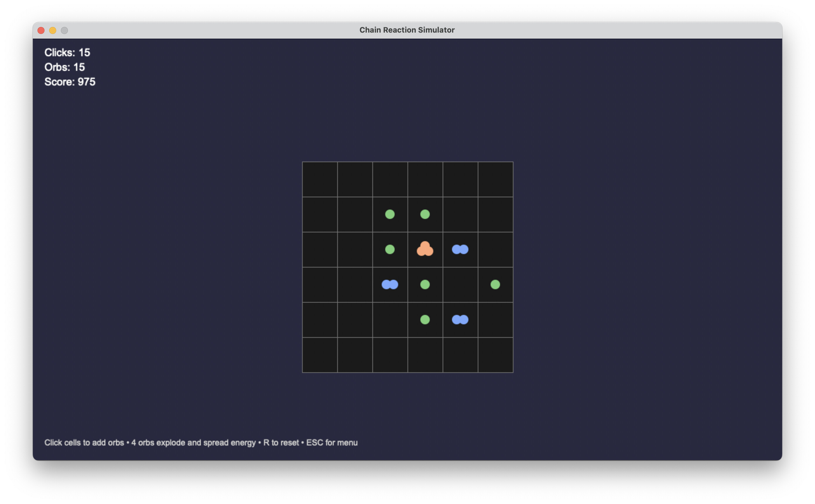Click the green orb directly below orange cluster
The image size is (815, 504).
(425, 284)
